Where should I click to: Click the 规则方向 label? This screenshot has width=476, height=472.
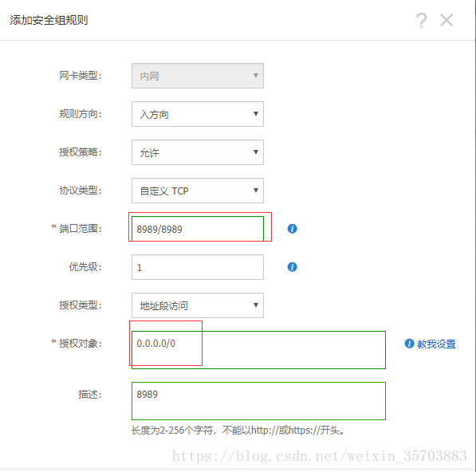[x=81, y=114]
